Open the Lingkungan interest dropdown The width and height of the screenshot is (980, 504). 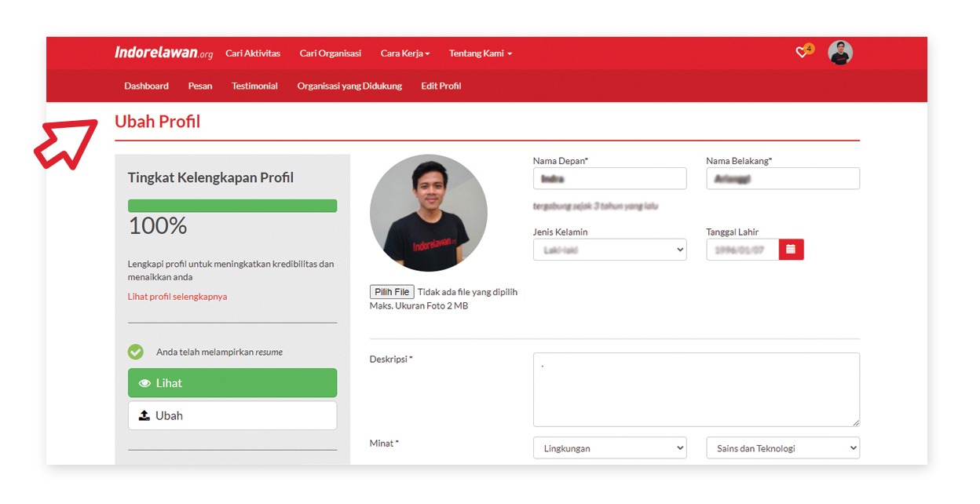[x=609, y=448]
